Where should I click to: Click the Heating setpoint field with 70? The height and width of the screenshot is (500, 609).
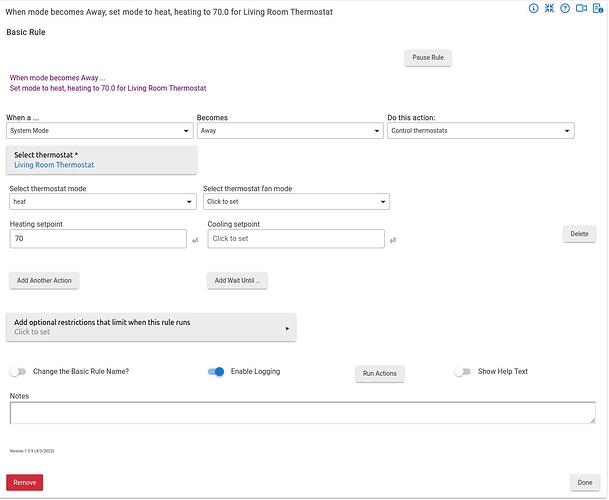click(x=98, y=239)
